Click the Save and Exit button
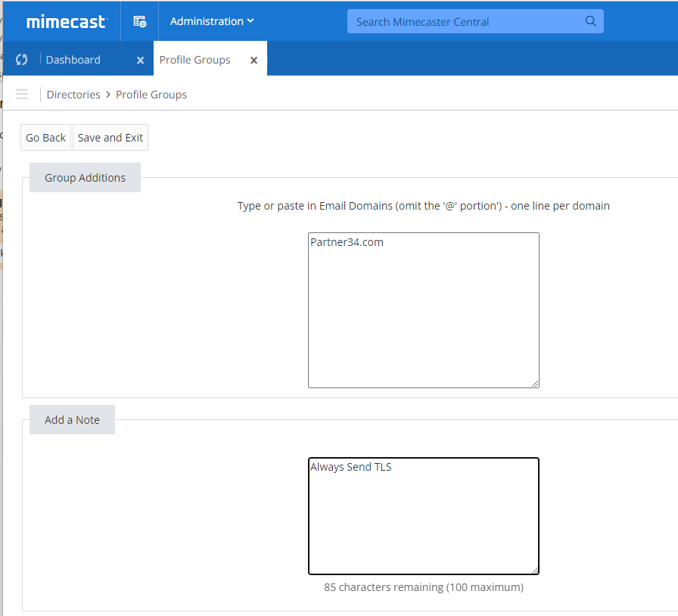678x616 pixels. coord(110,137)
